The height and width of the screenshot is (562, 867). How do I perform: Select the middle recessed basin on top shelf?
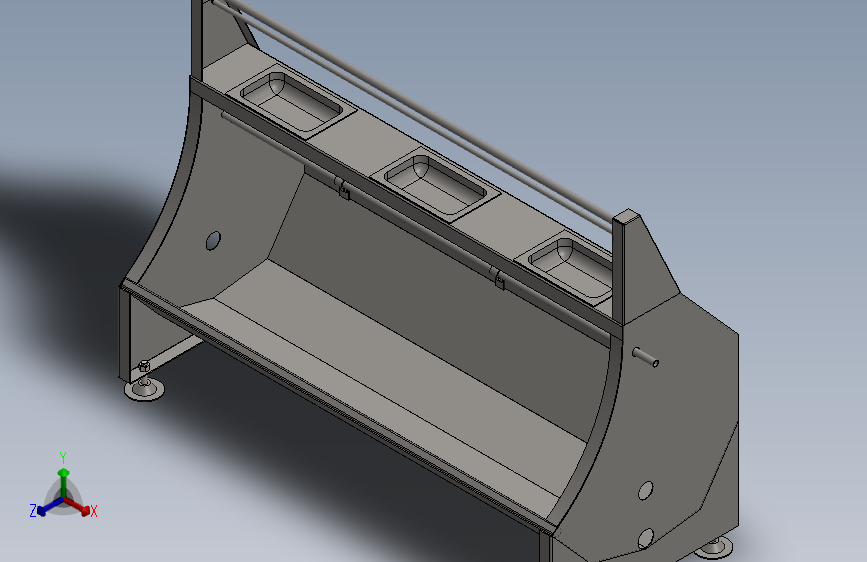435,184
